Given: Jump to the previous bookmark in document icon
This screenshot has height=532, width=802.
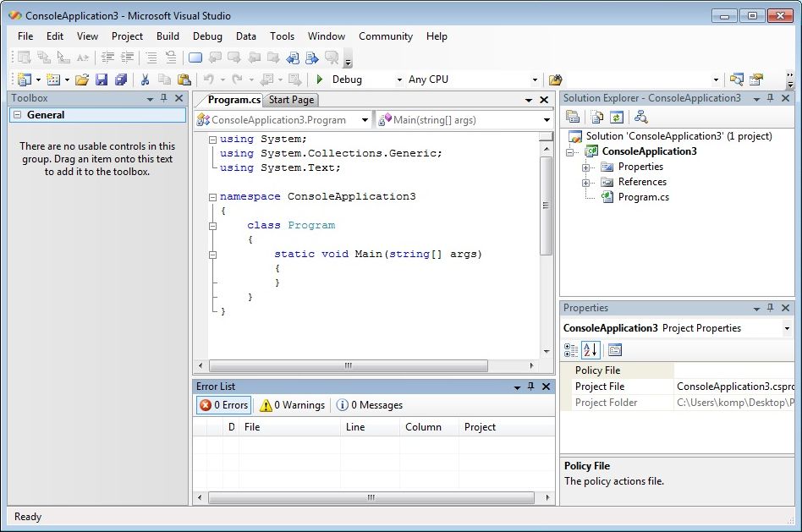Looking at the screenshot, I should pos(293,58).
